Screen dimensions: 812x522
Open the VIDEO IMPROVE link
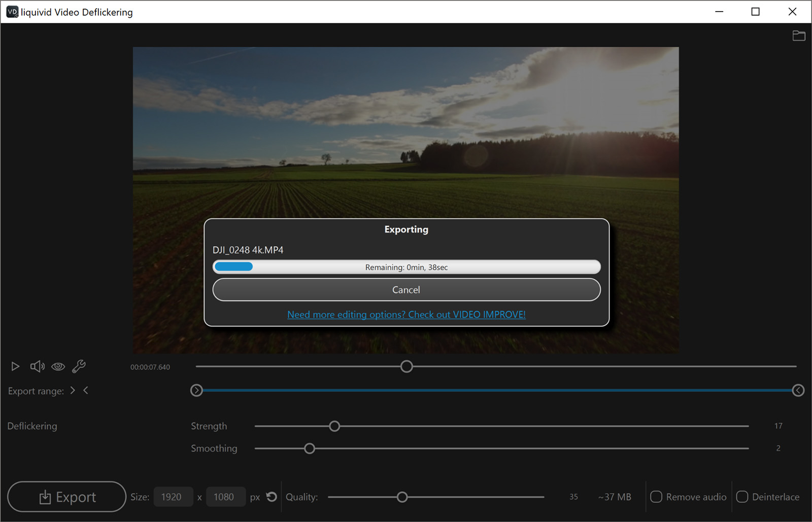pyautogui.click(x=406, y=314)
